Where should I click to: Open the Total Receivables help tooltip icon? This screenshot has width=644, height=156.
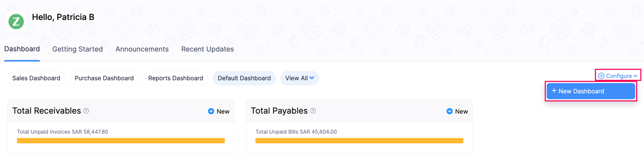click(x=86, y=111)
